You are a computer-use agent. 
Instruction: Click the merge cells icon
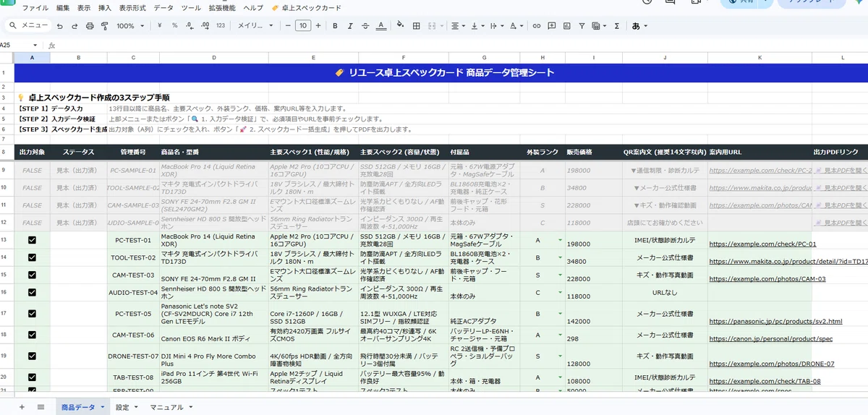click(433, 25)
